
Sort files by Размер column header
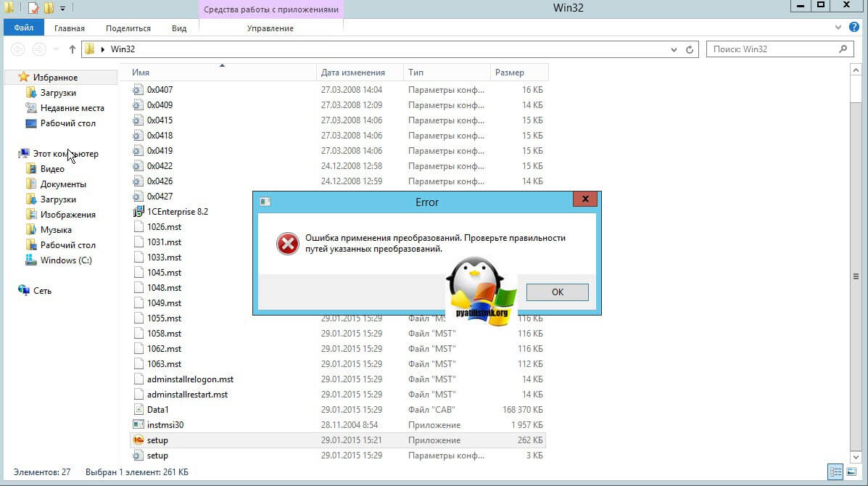(518, 73)
